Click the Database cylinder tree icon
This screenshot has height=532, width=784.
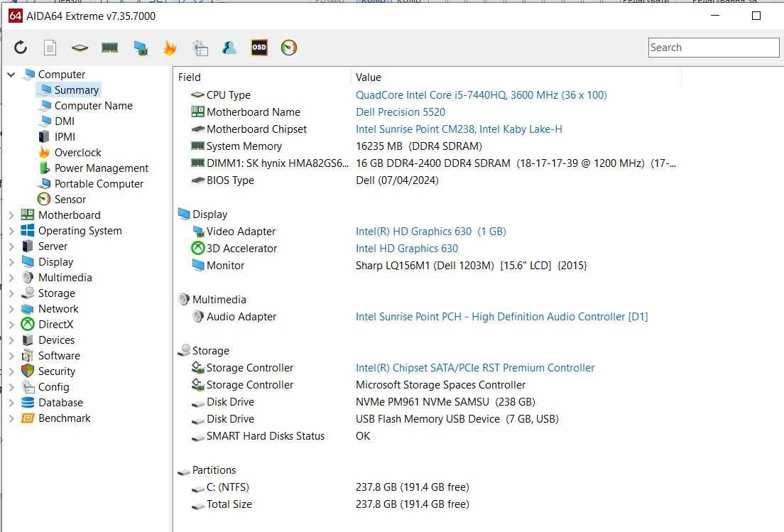click(x=28, y=403)
